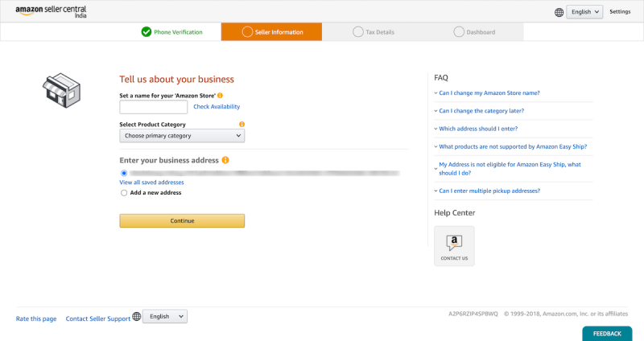This screenshot has width=644, height=341.
Task: Click the circle icon on Tax Details step
Action: 358,31
